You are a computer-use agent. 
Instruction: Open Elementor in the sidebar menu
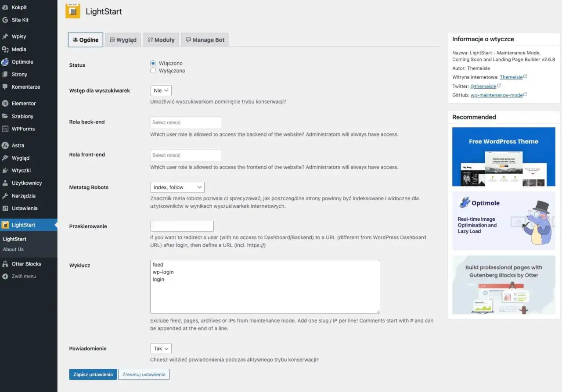(x=29, y=104)
